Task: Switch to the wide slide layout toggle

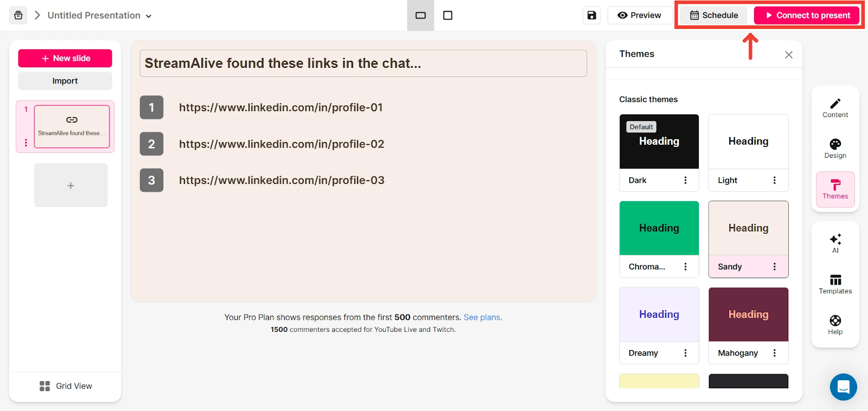Action: coord(420,15)
